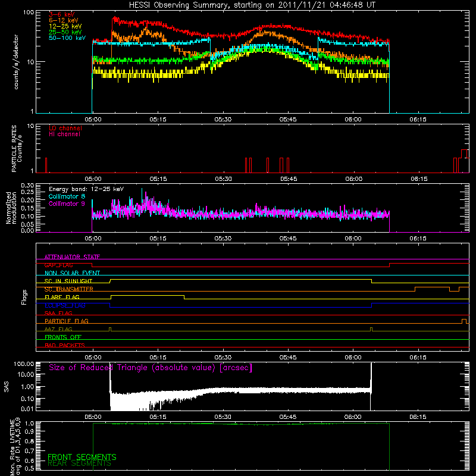Click 06:00 time label under SAS panel
Viewport: 476px width, 476px height.
coord(353,417)
